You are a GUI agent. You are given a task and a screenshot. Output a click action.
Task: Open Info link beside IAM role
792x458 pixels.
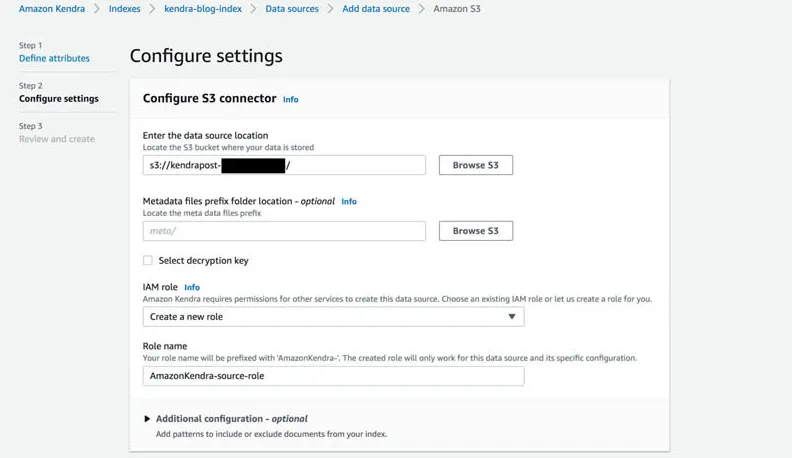[x=192, y=287]
